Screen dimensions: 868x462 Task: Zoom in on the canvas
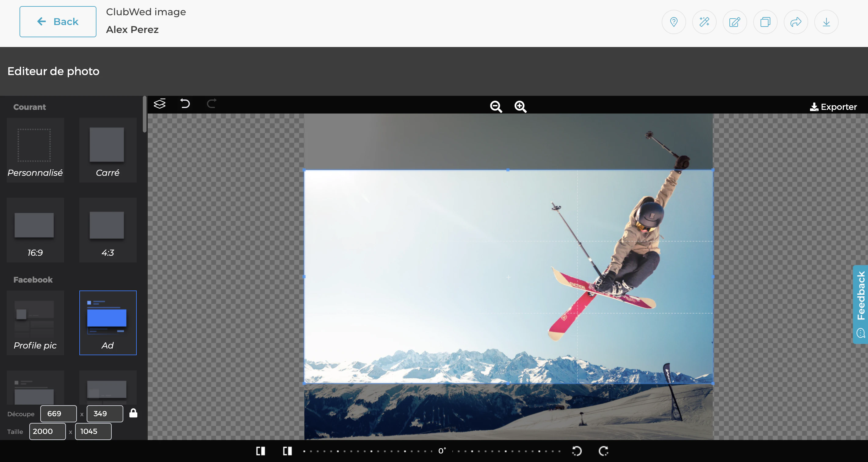tap(520, 106)
